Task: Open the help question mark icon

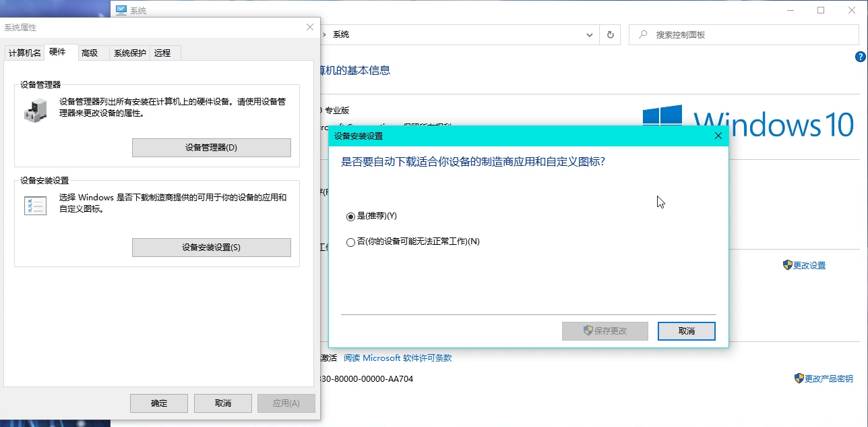Action: pos(860,57)
